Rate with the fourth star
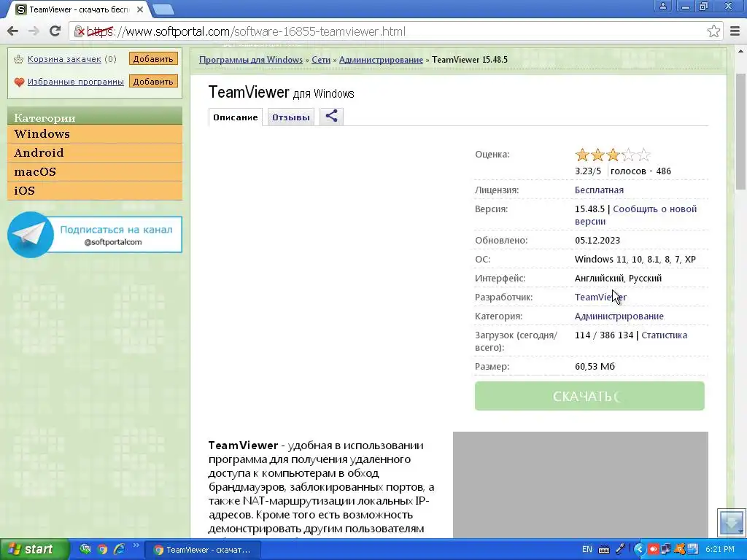Viewport: 747px width, 560px height. [x=628, y=155]
